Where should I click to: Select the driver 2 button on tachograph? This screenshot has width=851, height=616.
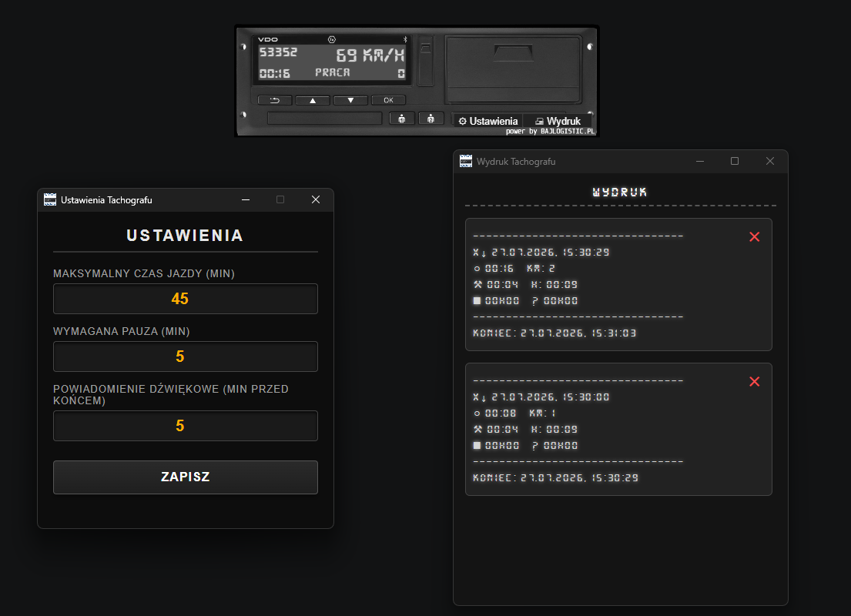pyautogui.click(x=431, y=119)
